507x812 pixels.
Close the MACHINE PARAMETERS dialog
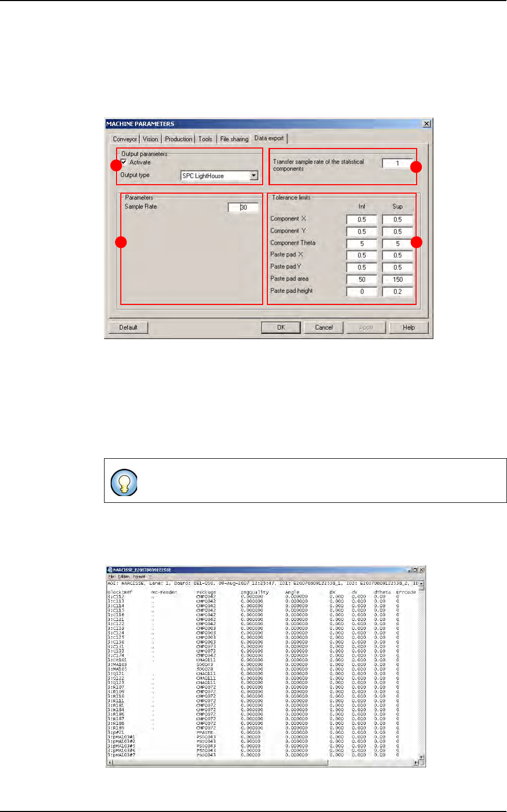click(427, 124)
